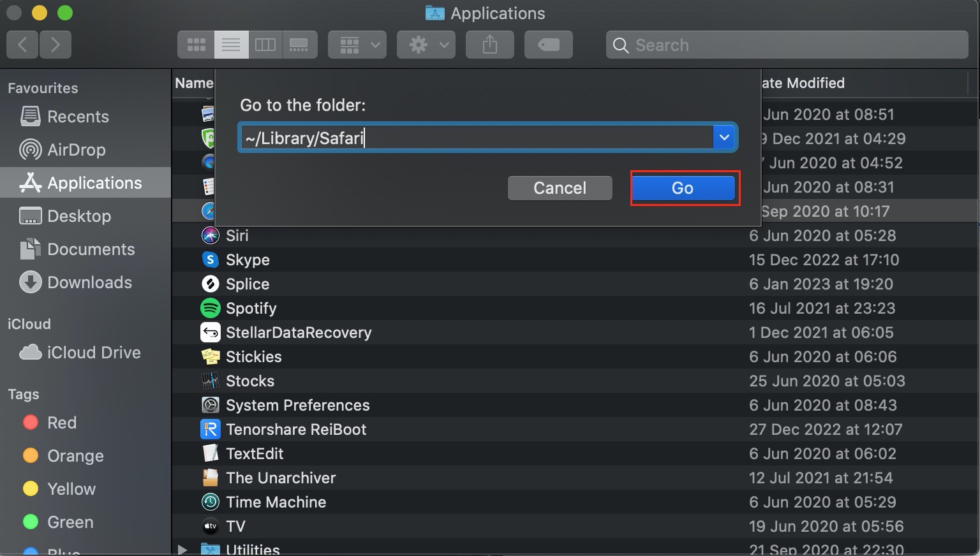Switch to icon view

196,45
